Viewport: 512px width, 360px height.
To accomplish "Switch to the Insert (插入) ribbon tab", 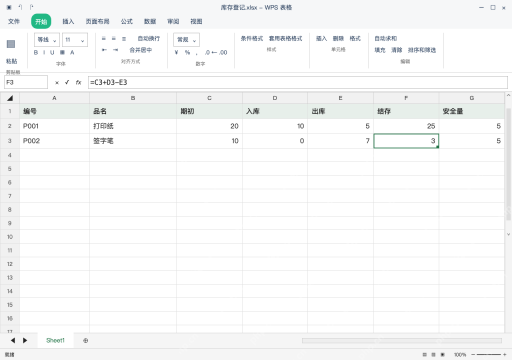I will point(68,21).
